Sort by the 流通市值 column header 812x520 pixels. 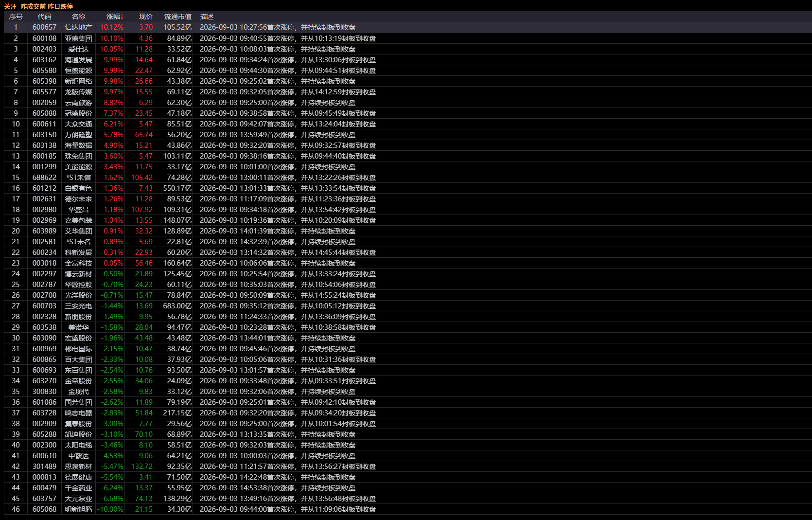coord(178,17)
